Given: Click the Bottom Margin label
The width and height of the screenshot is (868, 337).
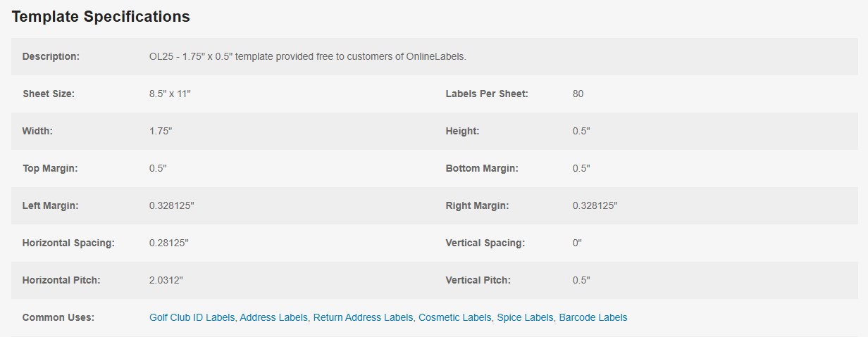Looking at the screenshot, I should [x=483, y=168].
